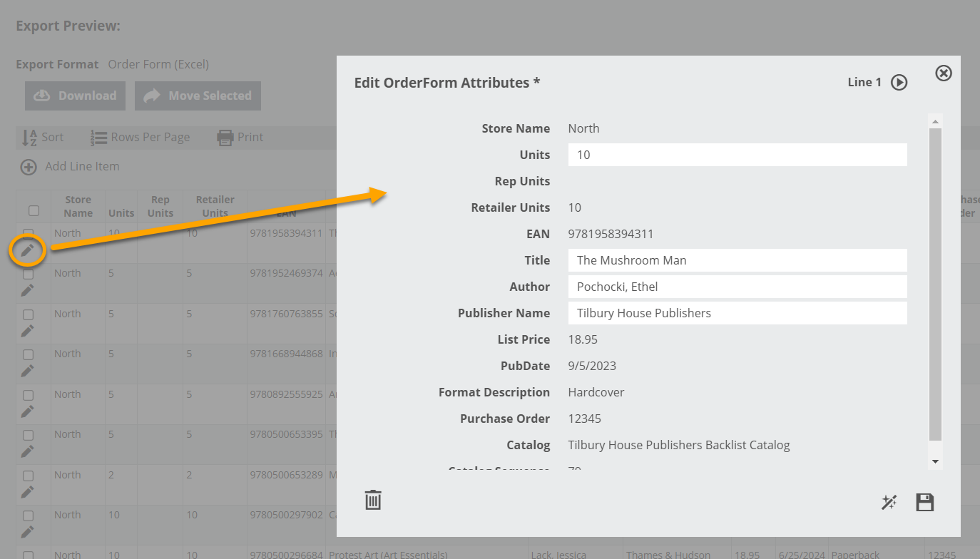Screen dimensions: 980x559
Task: Open the Sort option
Action: [43, 138]
